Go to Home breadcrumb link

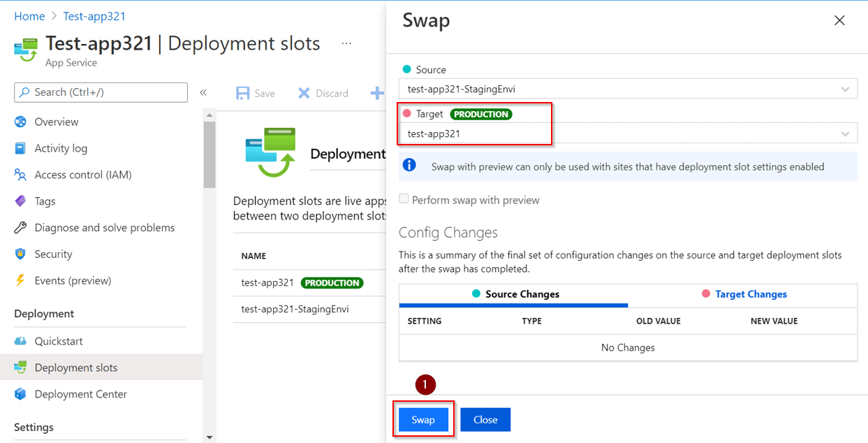[29, 16]
